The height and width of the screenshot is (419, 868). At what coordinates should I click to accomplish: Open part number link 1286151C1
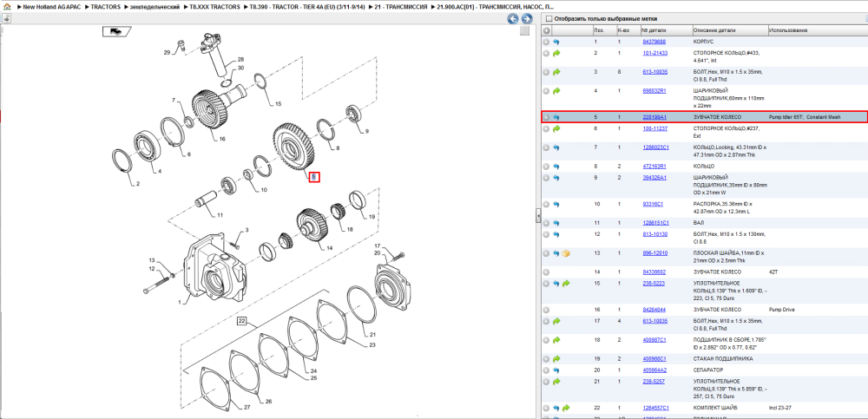pos(655,223)
